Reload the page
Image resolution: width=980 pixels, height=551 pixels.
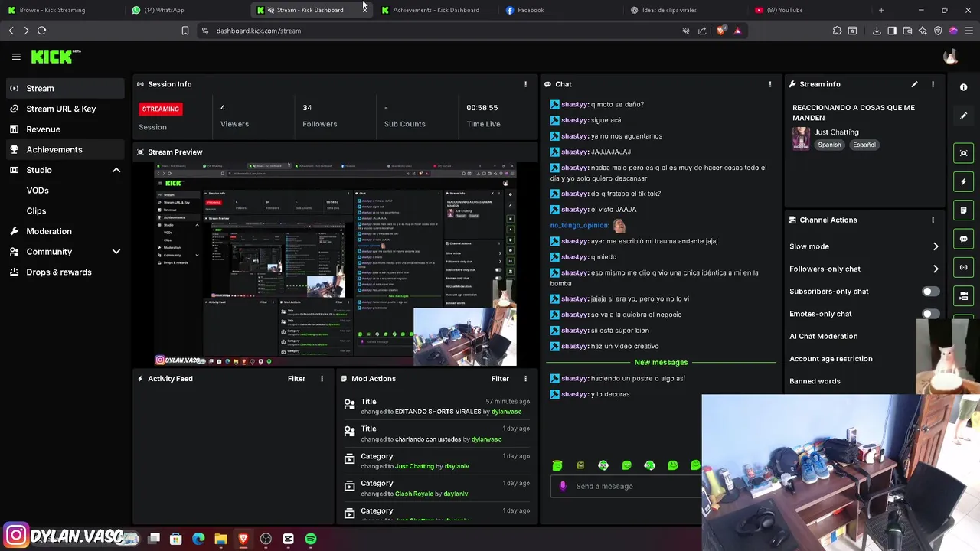[41, 31]
